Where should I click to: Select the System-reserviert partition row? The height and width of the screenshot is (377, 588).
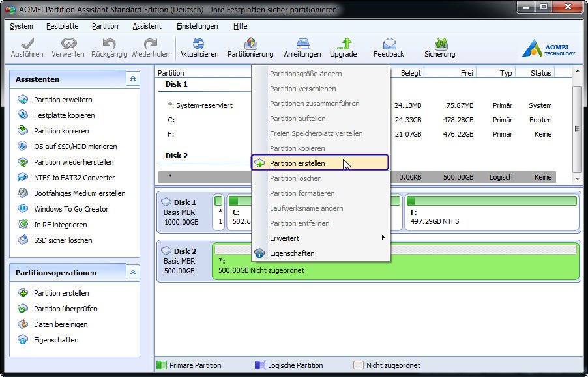point(357,105)
